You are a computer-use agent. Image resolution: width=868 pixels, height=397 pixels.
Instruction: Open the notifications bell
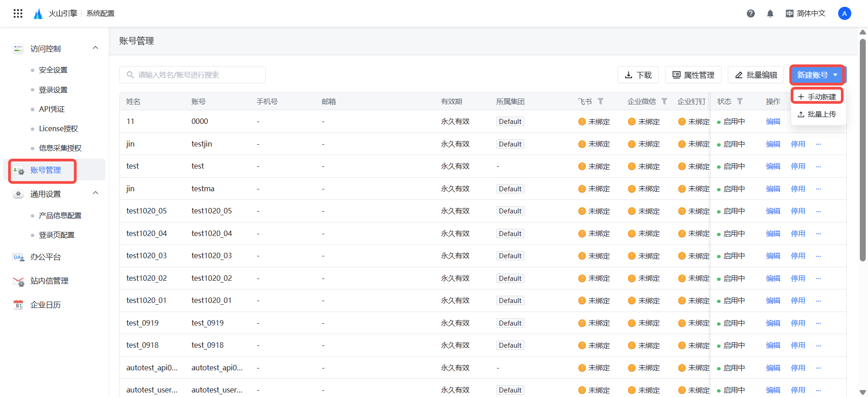[x=770, y=14]
